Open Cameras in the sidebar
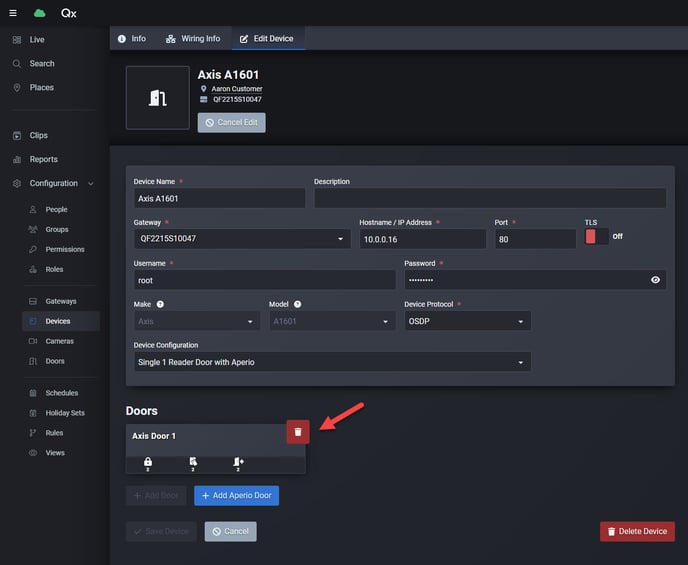688x565 pixels. 59,341
